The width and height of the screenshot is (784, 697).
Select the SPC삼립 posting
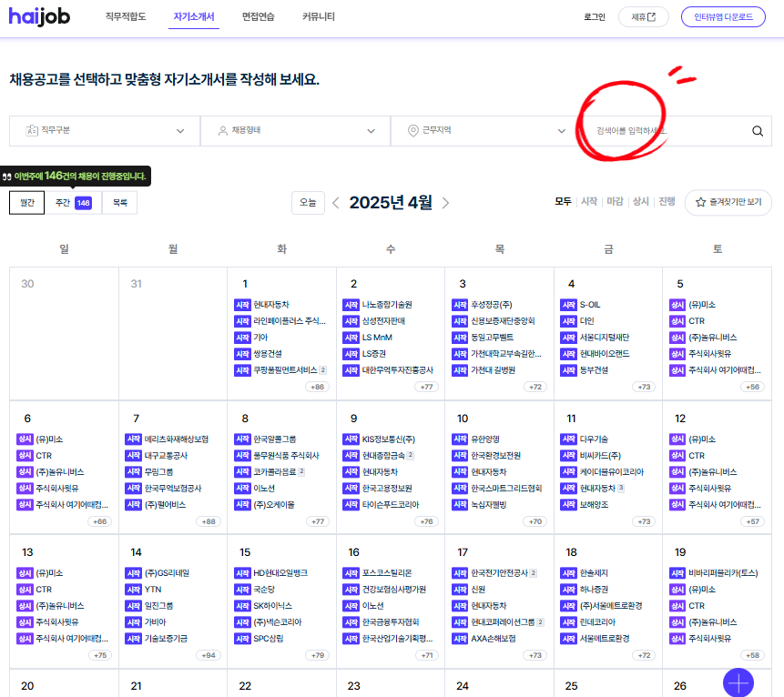[x=268, y=639]
